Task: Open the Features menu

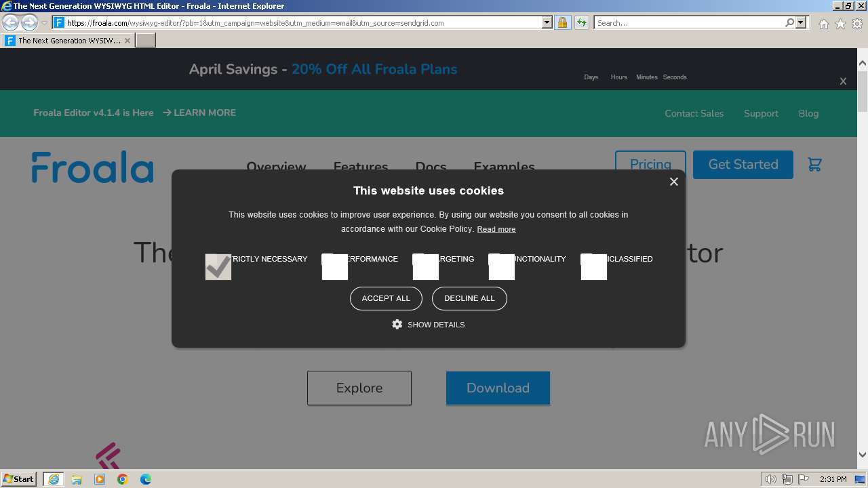Action: point(361,167)
